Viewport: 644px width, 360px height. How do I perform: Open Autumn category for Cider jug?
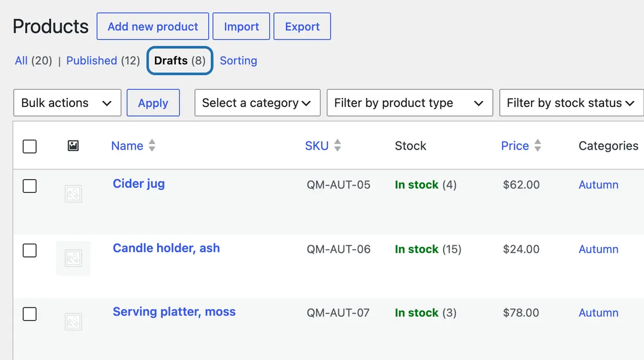point(599,185)
